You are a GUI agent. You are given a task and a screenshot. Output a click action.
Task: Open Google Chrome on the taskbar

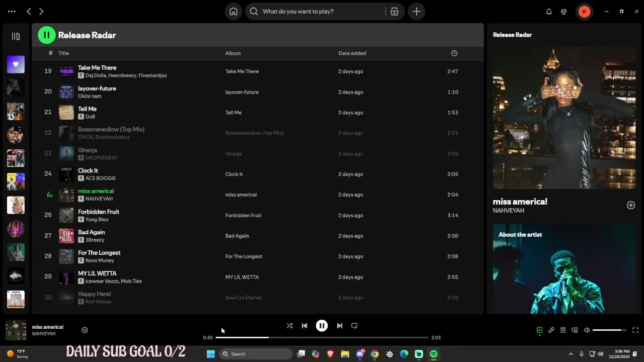[375, 354]
